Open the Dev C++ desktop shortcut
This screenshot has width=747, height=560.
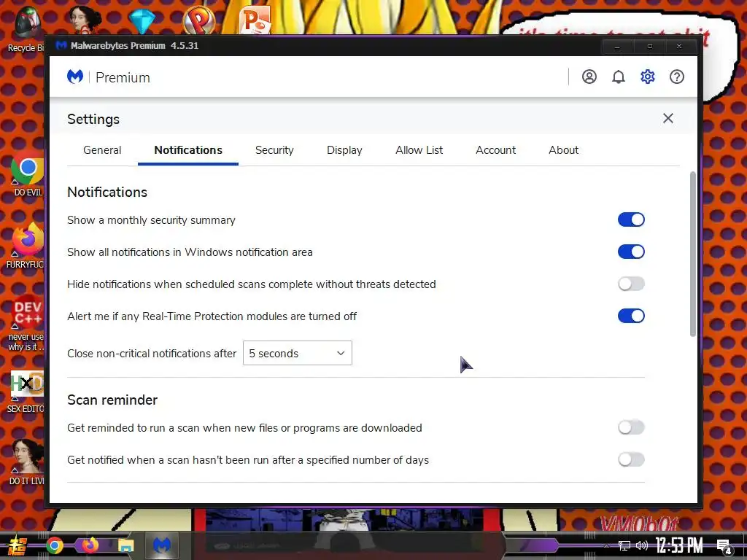pos(26,324)
